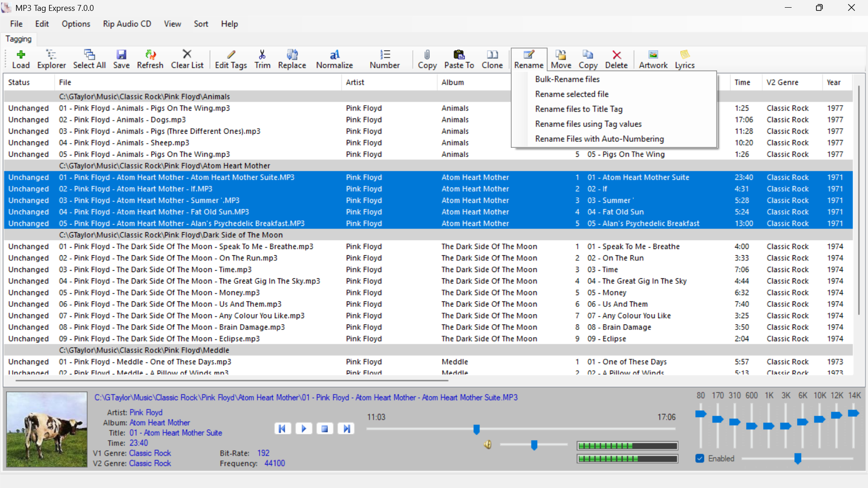Click the equalizer preamp horizontal slider
868x488 pixels.
click(797, 459)
